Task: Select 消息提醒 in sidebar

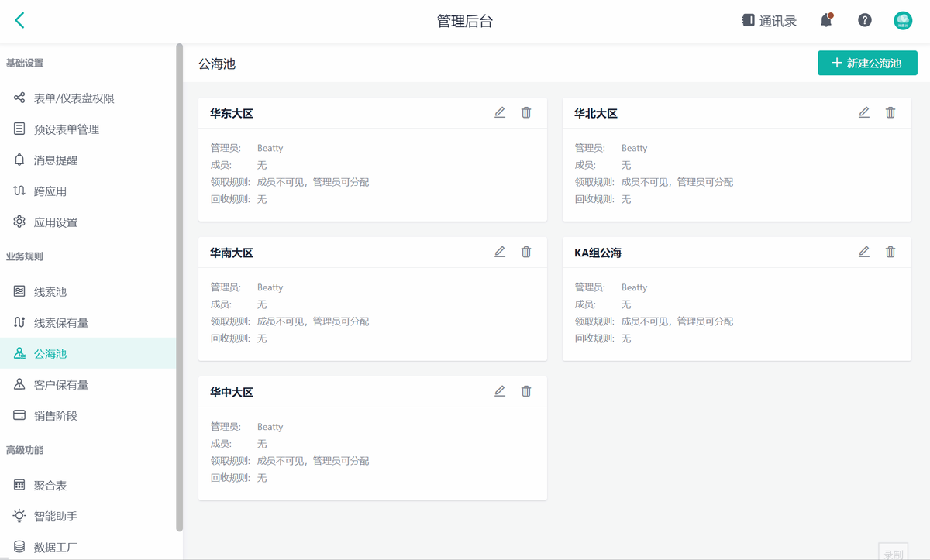Action: tap(55, 160)
